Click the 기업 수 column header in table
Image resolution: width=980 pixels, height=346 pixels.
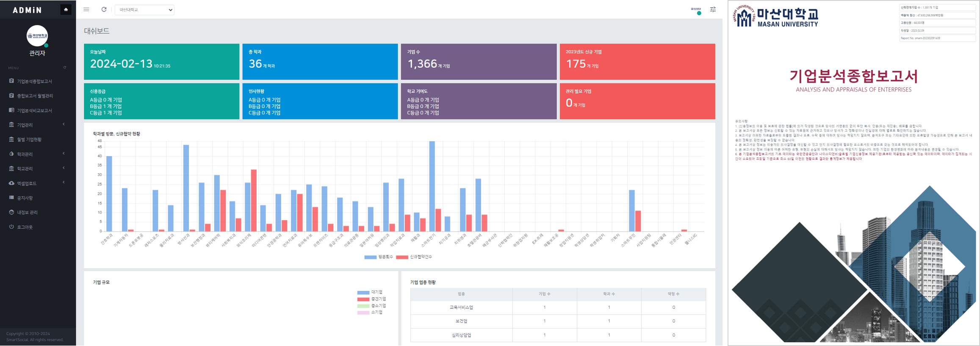544,294
